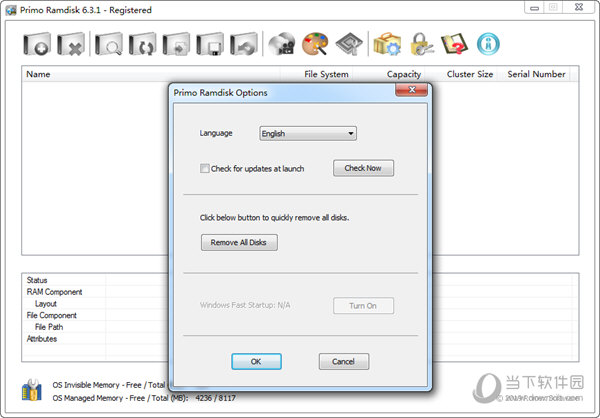This screenshot has height=418, width=600.
Task: Select the RAM Component row
Action: 54,292
